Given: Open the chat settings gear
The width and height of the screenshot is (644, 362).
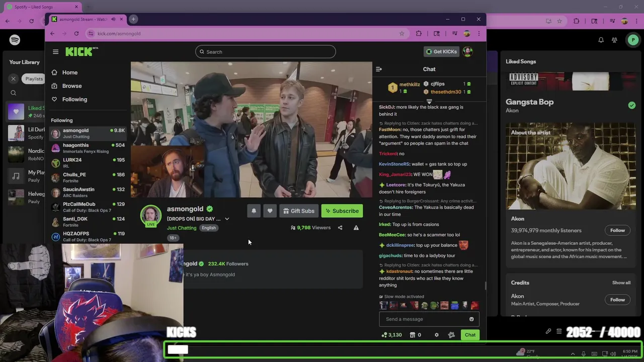Looking at the screenshot, I should pos(436,335).
